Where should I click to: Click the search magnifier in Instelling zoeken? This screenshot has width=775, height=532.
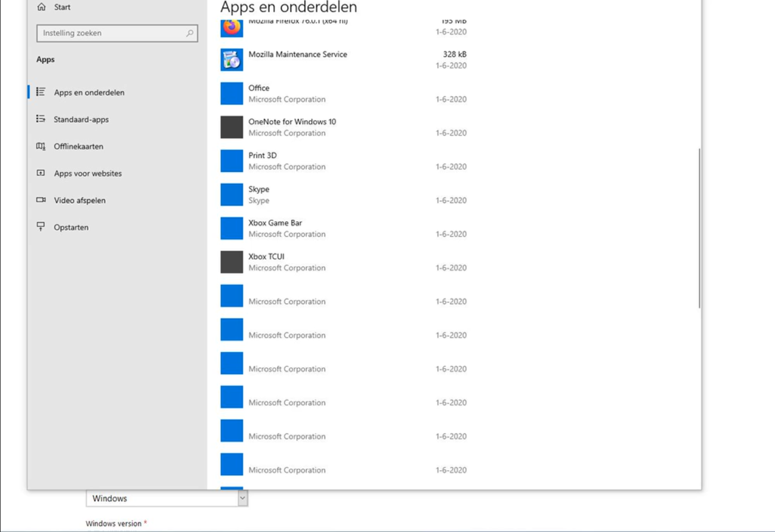[189, 33]
